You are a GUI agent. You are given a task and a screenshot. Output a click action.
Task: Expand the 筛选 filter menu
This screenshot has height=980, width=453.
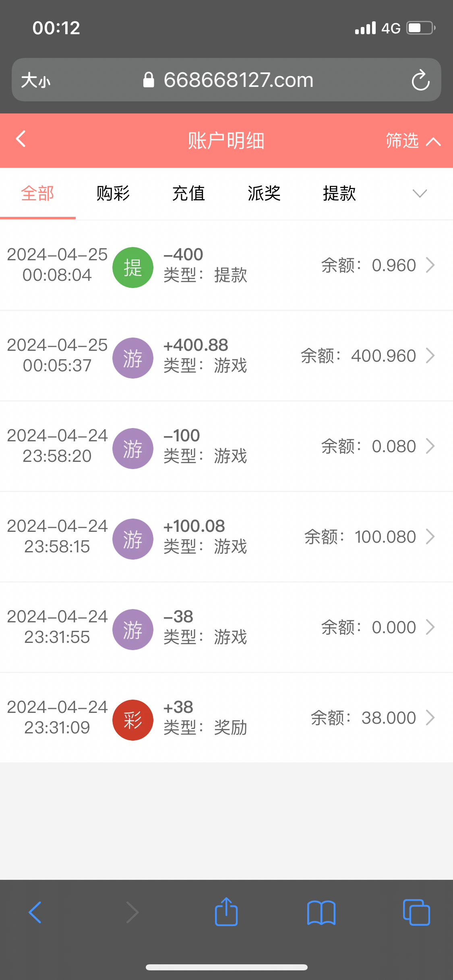point(413,141)
